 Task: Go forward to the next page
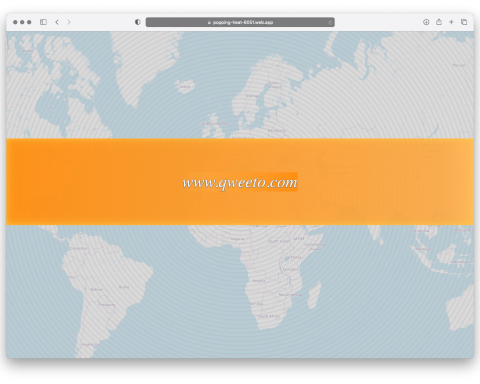coord(69,22)
